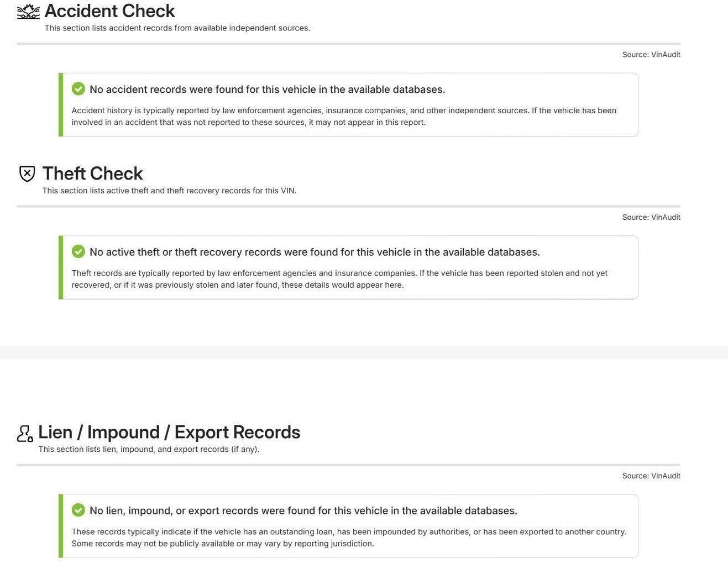The height and width of the screenshot is (574, 728).
Task: Click the Lien records person-lock icon
Action: point(25,433)
